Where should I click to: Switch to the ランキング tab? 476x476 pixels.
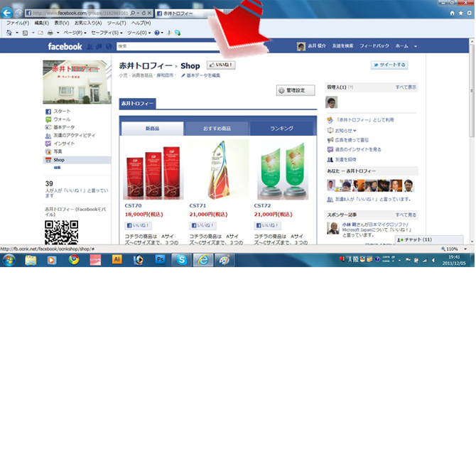281,129
